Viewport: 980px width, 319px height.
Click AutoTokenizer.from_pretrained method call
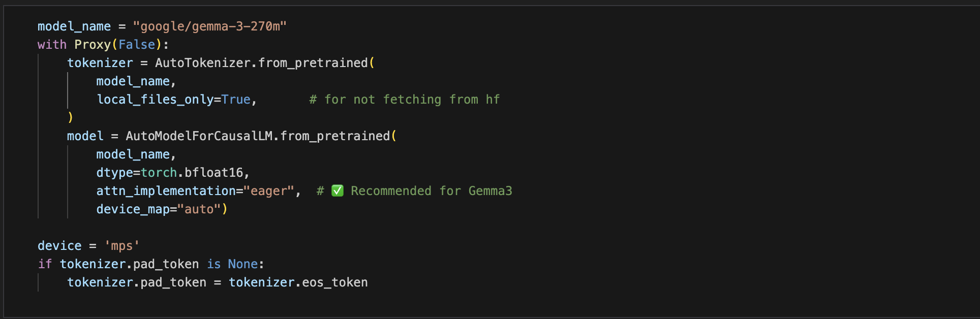tap(261, 63)
